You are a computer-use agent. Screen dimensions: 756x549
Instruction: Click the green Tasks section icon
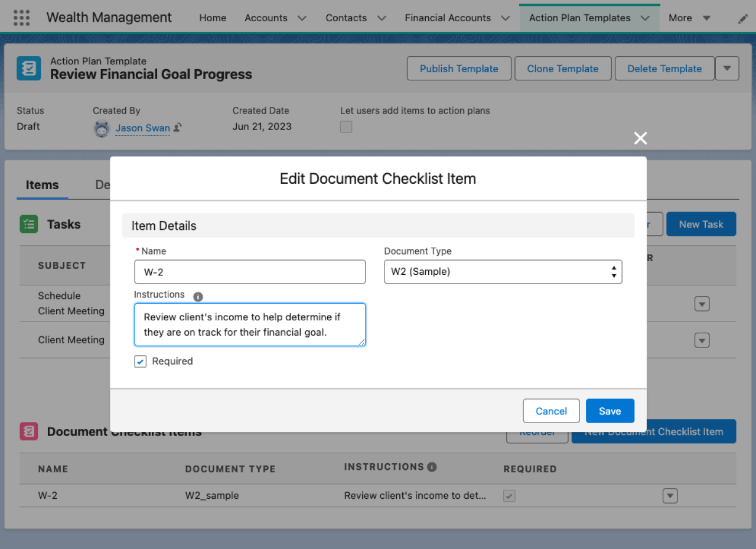[29, 224]
